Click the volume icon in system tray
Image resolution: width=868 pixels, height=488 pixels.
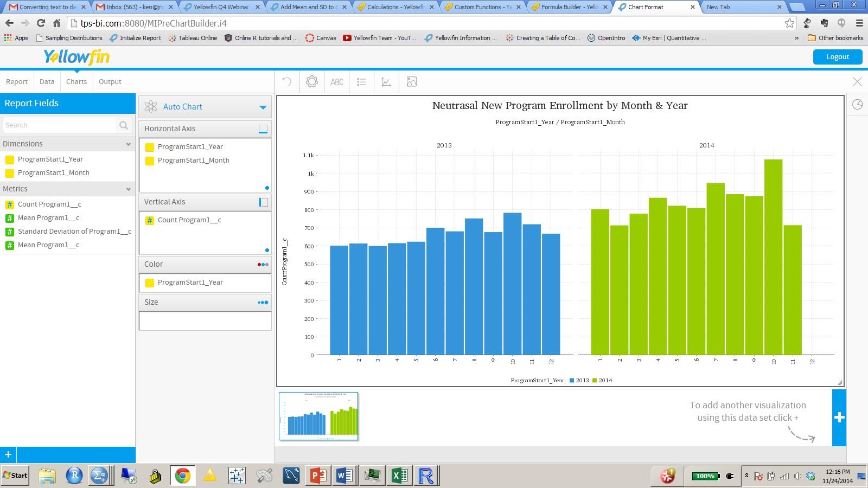pos(797,476)
